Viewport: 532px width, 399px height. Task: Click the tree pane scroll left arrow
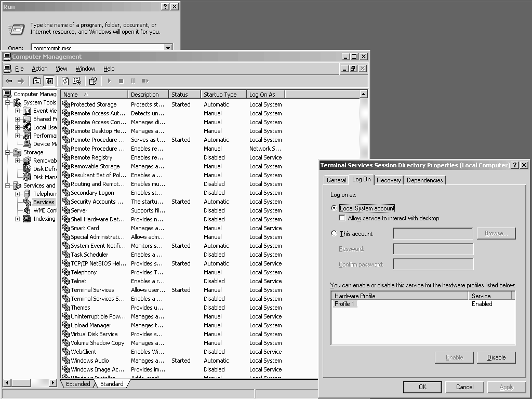click(x=7, y=383)
